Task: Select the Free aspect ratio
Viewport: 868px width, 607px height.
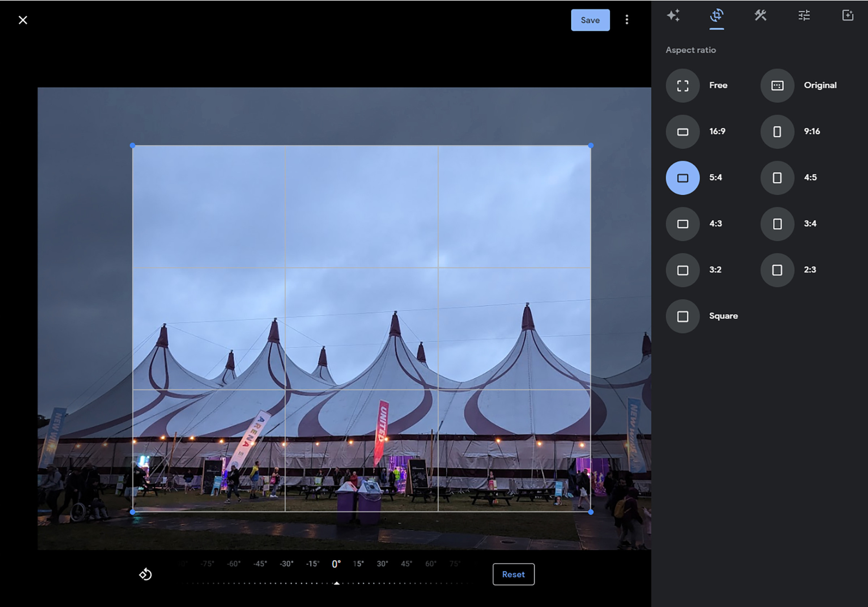Action: click(x=682, y=85)
